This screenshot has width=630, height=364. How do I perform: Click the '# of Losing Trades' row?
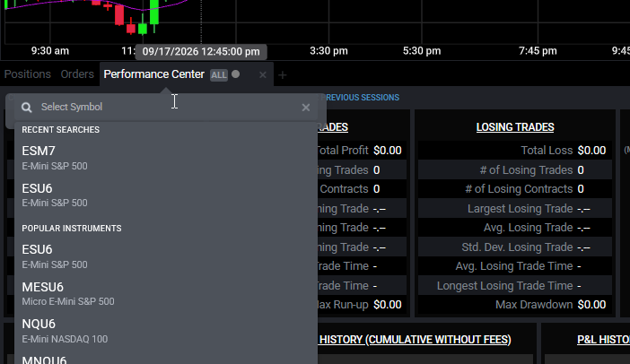pos(515,169)
